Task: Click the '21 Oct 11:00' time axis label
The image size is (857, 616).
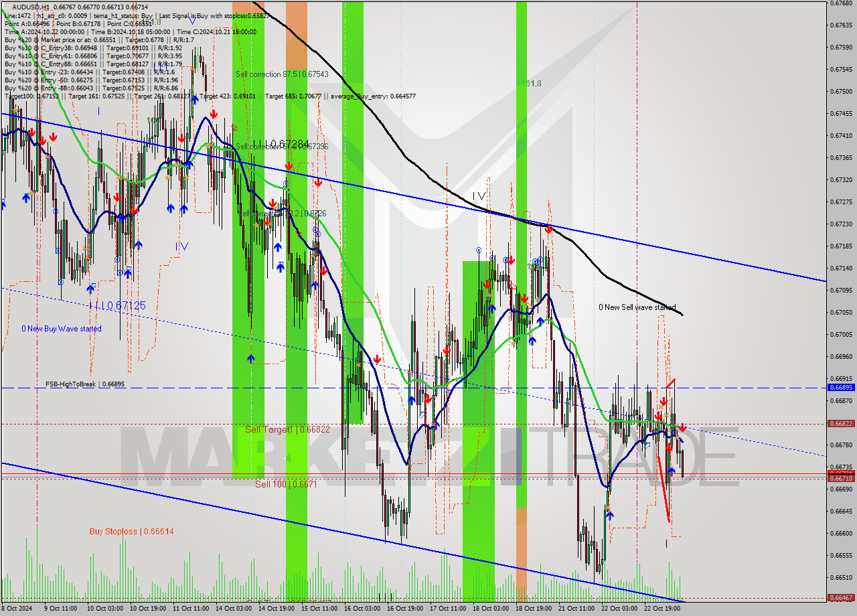Action: [x=577, y=609]
